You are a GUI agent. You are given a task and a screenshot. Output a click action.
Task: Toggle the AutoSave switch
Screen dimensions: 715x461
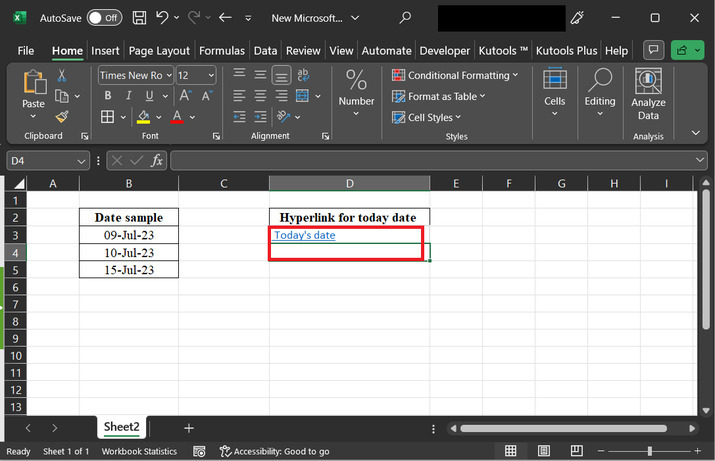pyautogui.click(x=104, y=18)
